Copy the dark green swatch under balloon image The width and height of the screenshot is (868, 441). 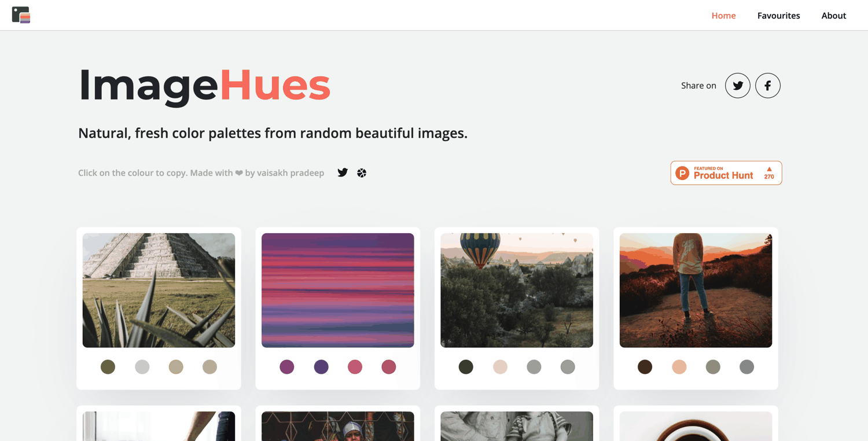466,366
